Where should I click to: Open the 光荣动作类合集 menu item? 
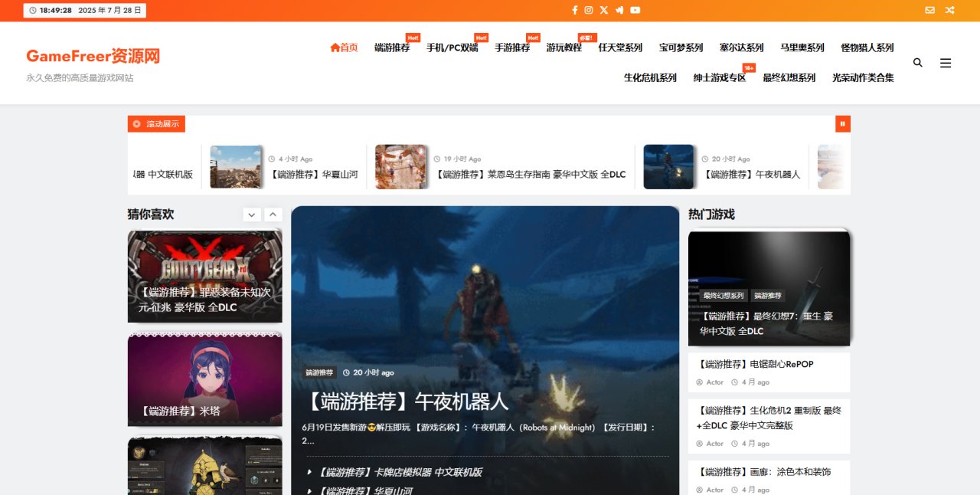point(863,77)
